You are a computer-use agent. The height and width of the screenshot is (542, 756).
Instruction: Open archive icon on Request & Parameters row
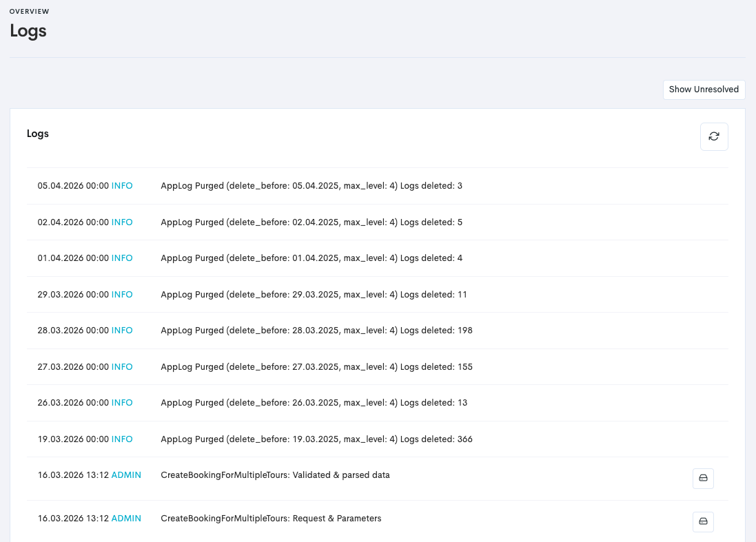tap(703, 521)
